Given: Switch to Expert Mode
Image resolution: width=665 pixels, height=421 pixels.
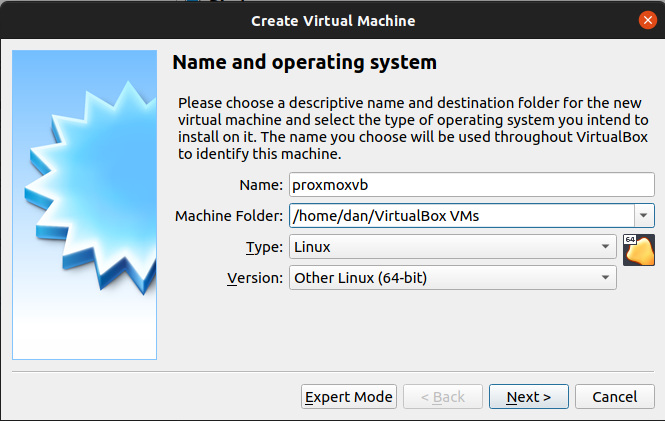Looking at the screenshot, I should click(x=349, y=397).
